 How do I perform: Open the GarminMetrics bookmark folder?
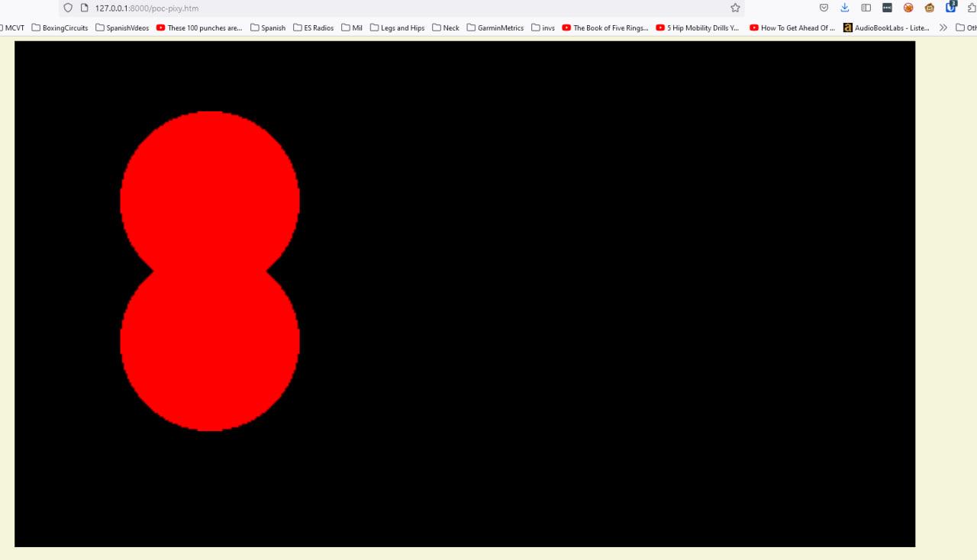click(495, 27)
